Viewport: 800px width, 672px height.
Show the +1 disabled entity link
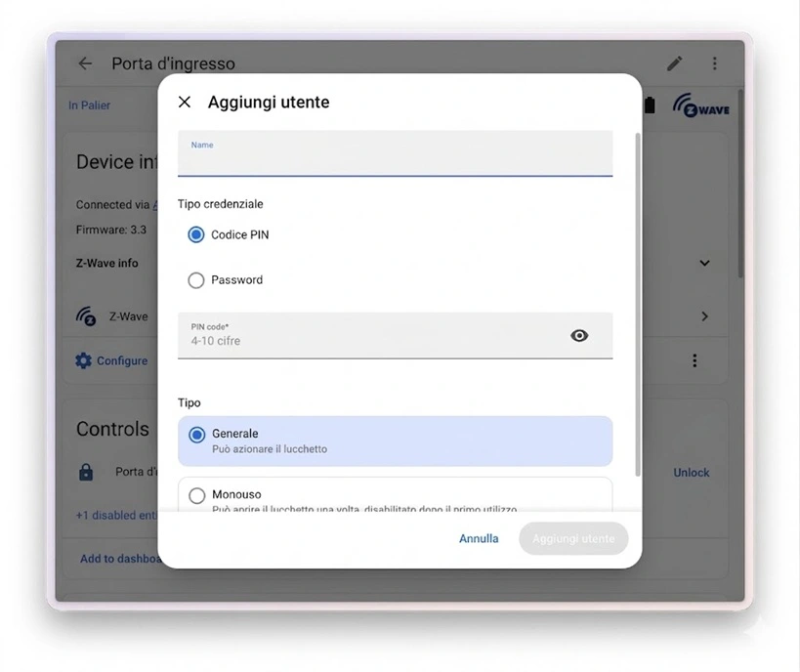click(x=116, y=516)
